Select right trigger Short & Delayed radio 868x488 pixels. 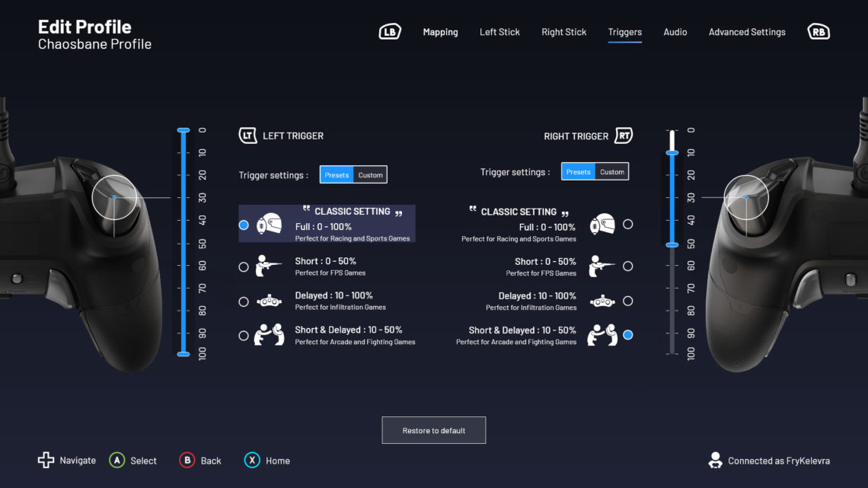(627, 335)
